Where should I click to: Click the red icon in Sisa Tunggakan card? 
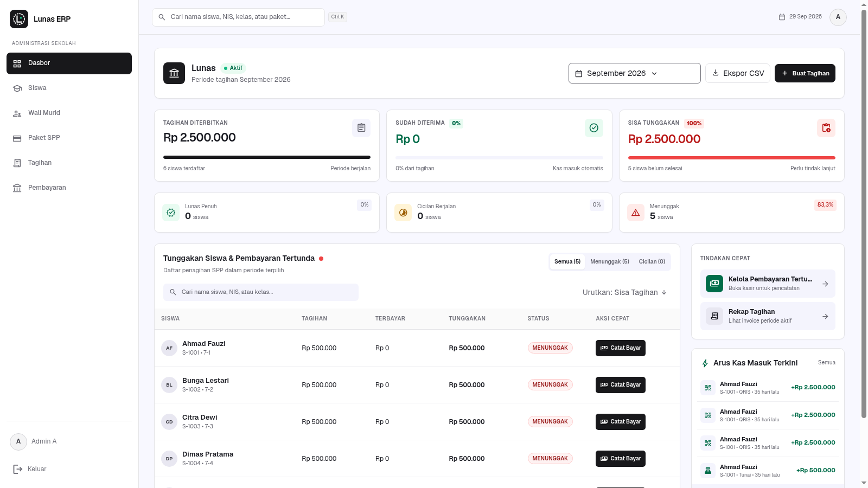(x=826, y=128)
